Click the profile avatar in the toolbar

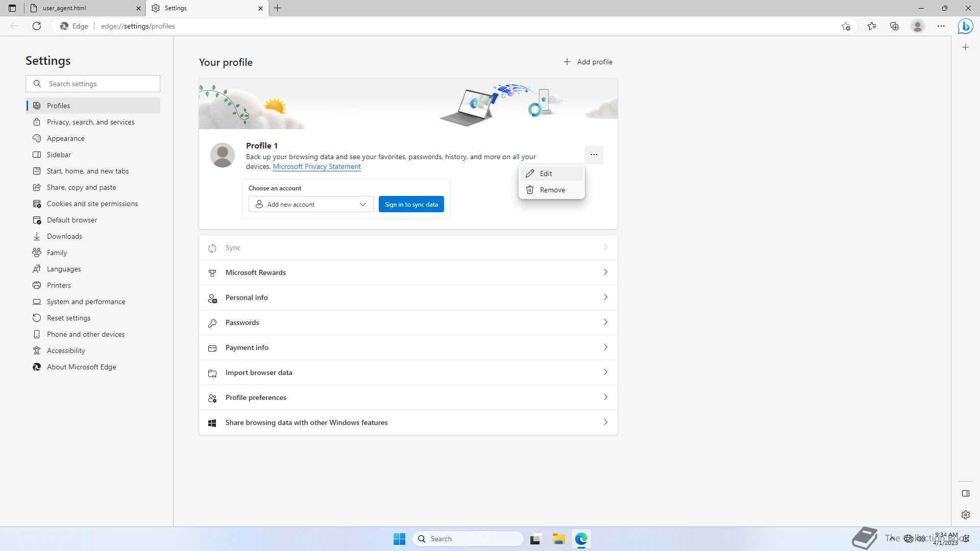pyautogui.click(x=918, y=26)
